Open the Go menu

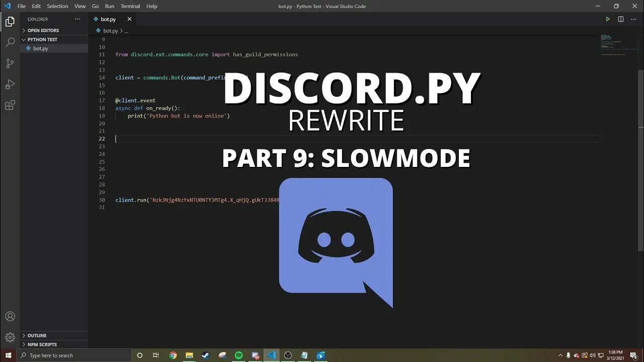[x=95, y=6]
